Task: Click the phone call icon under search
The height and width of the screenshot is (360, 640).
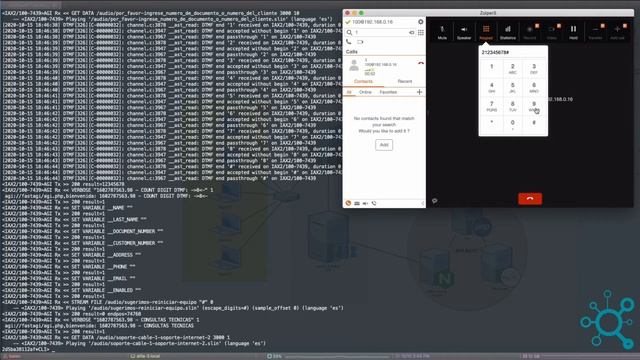Action: (x=349, y=42)
